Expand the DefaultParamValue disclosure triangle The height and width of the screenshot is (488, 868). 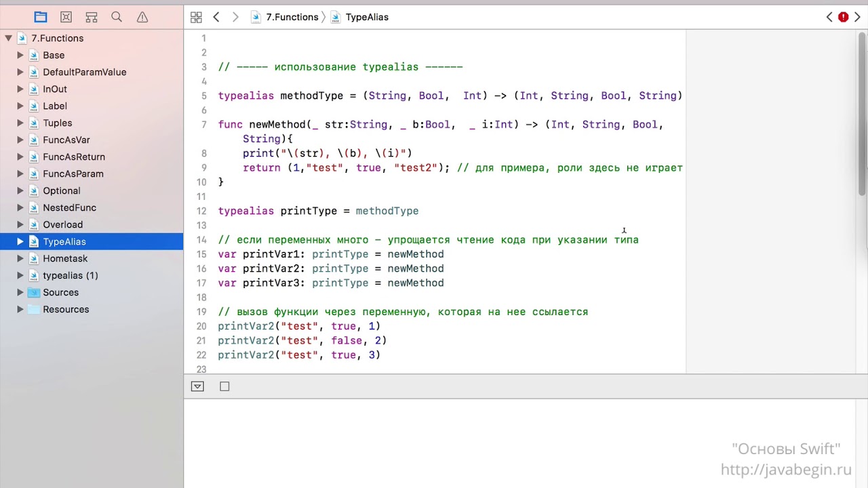click(x=20, y=72)
